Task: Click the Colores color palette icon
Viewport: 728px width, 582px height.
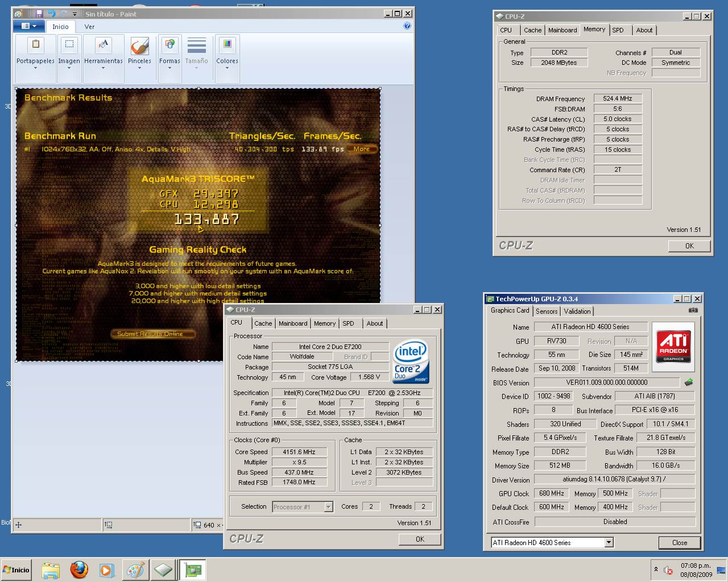Action: [227, 45]
